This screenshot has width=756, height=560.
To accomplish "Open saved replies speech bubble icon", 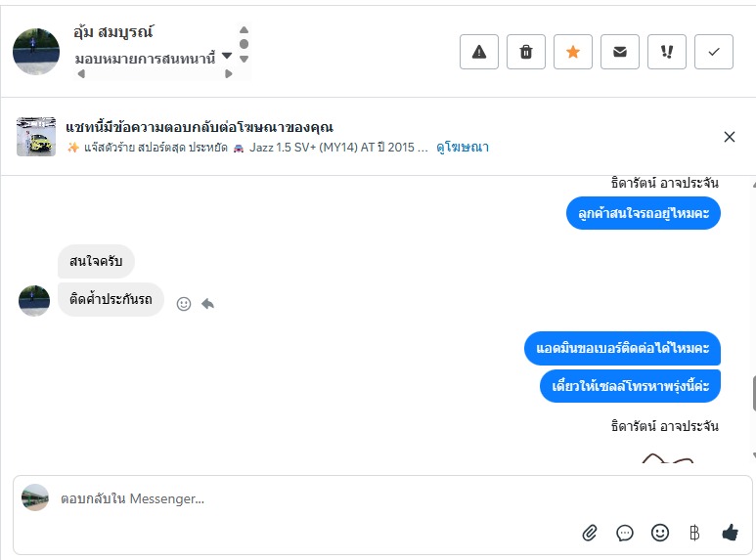I will pos(625,533).
